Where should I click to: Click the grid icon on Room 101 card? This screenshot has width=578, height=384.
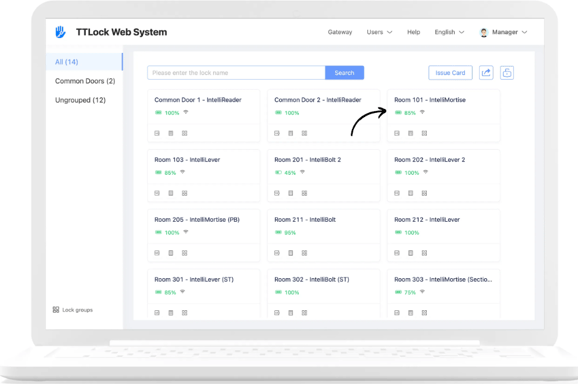click(424, 133)
